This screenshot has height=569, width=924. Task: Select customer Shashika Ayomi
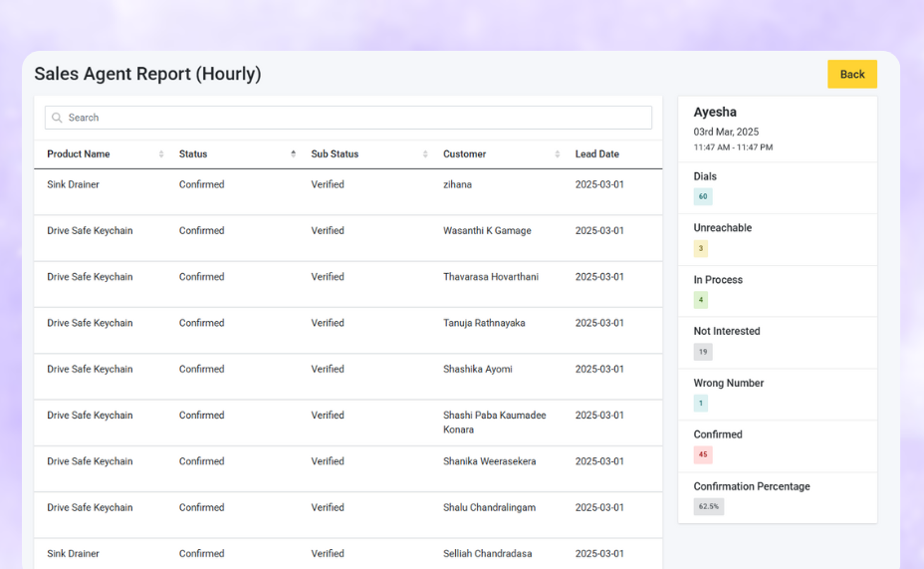(x=477, y=369)
